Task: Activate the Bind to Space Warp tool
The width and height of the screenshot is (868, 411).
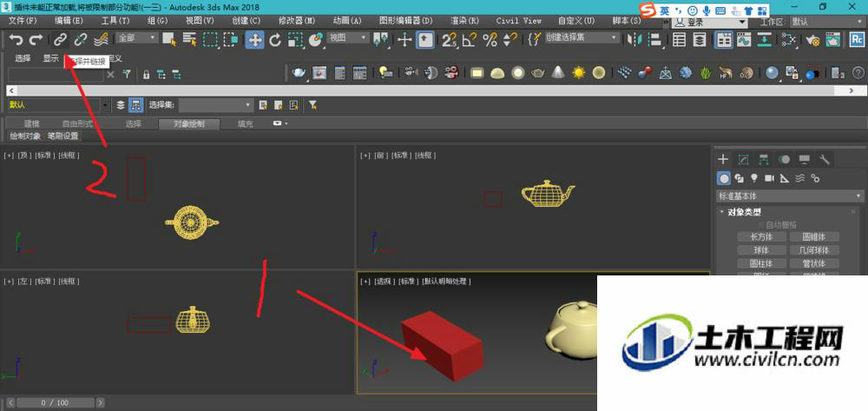Action: (x=101, y=39)
